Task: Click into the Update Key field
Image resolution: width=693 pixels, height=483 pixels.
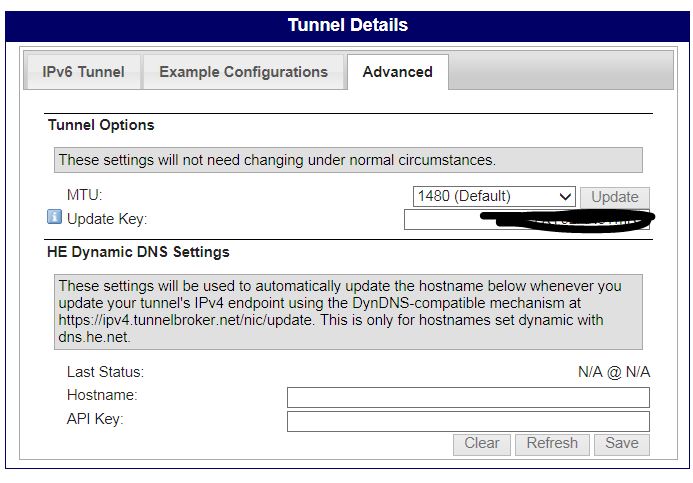Action: tap(440, 220)
